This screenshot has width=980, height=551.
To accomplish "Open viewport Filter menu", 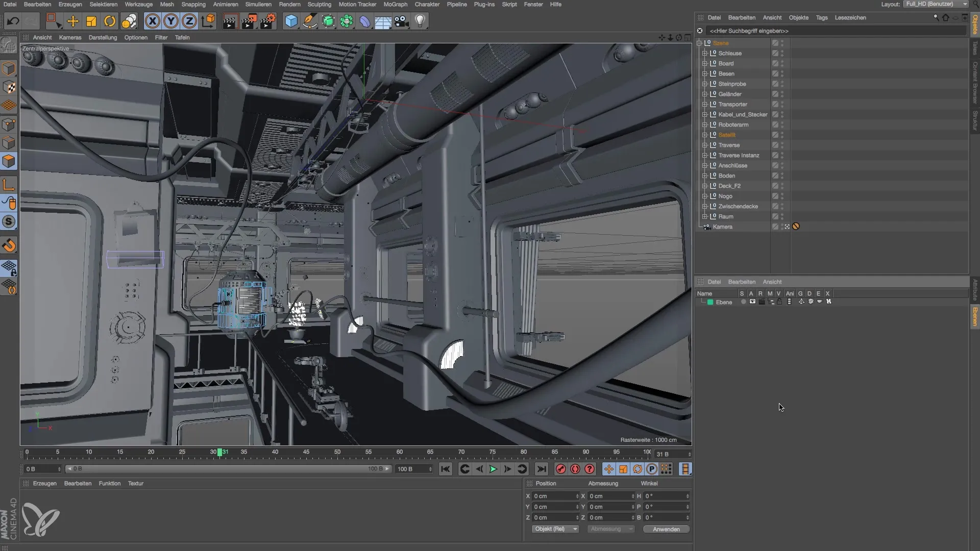I will [161, 37].
